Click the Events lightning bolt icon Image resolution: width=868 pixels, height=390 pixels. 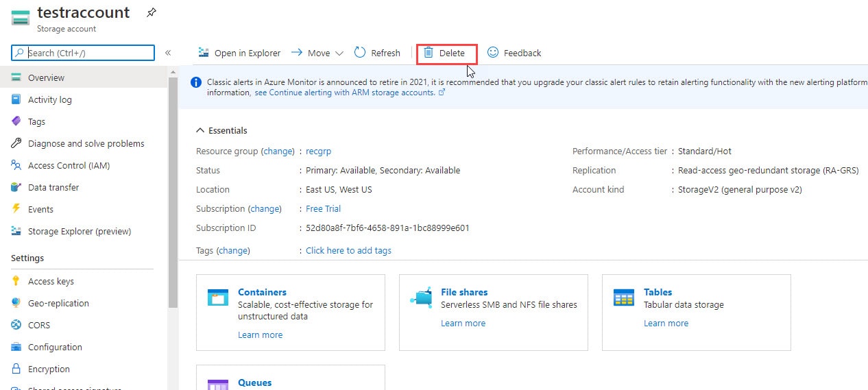coord(16,209)
